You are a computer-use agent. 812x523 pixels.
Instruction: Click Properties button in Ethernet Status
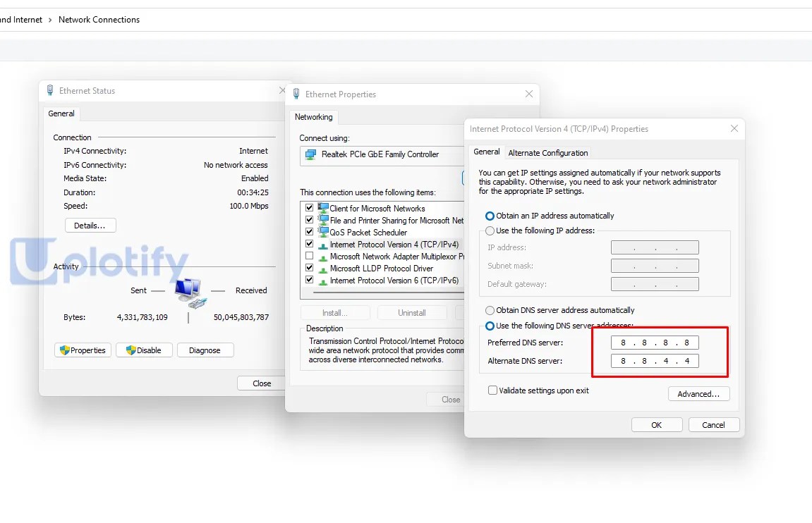pyautogui.click(x=83, y=350)
